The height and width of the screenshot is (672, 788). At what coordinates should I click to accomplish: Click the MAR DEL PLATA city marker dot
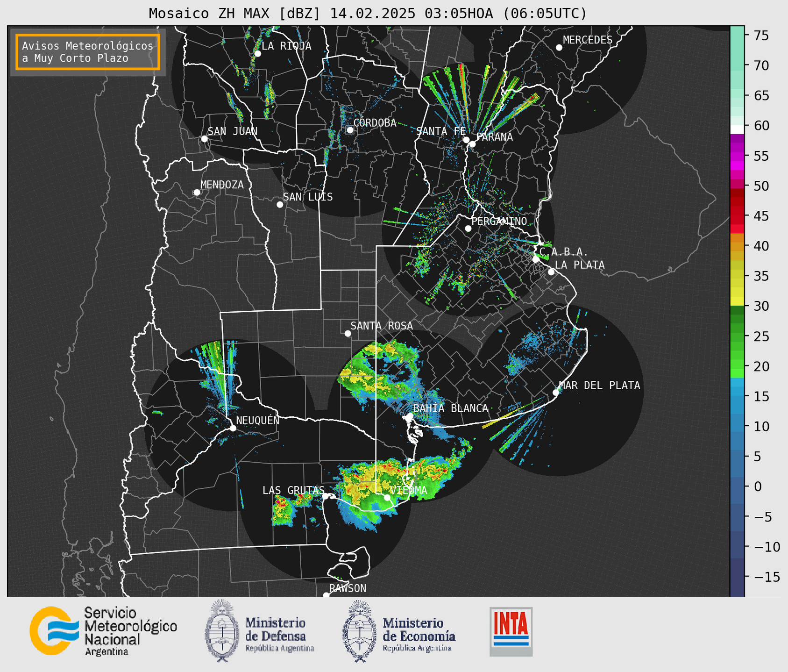[556, 393]
